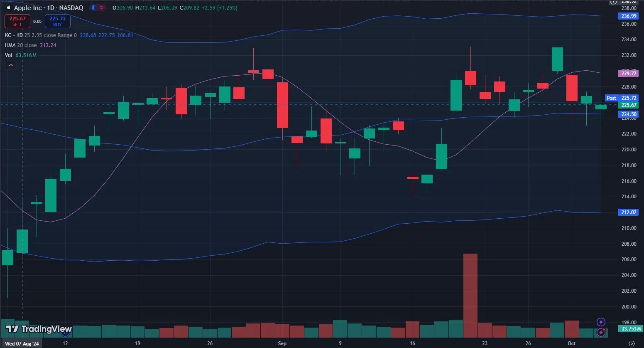
Task: Click the L206.39 low value
Action: click(167, 8)
